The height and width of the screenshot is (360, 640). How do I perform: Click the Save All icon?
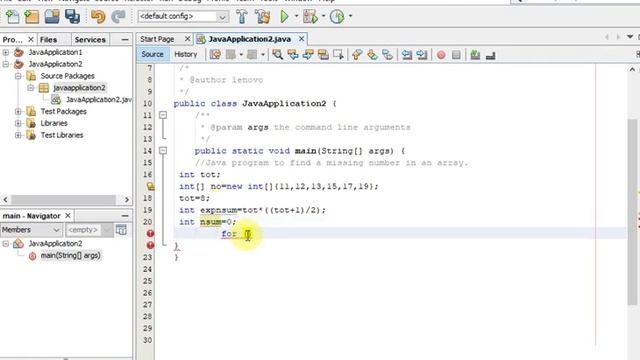click(x=72, y=16)
